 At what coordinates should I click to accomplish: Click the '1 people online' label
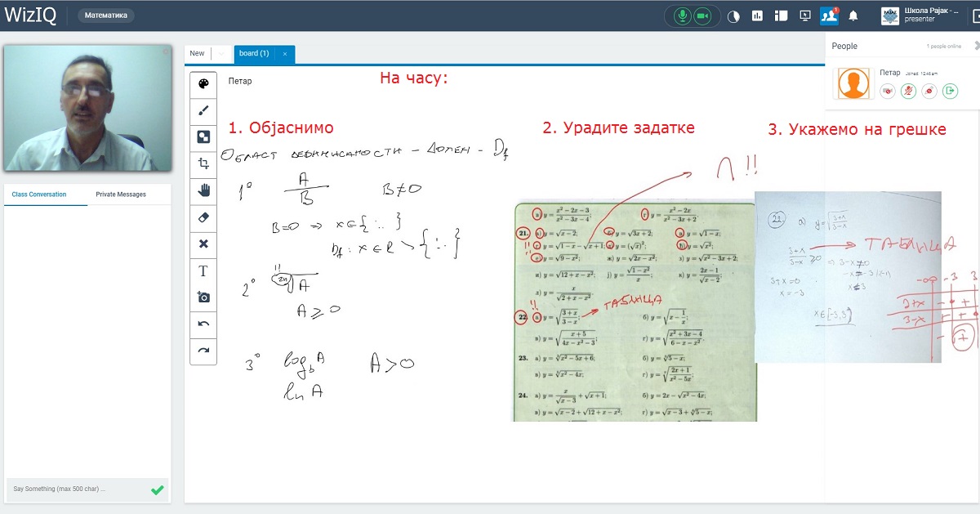944,47
